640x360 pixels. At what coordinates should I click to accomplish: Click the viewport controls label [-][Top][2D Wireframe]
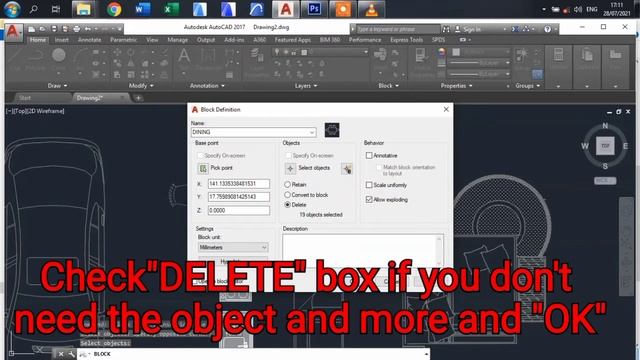pyautogui.click(x=35, y=111)
